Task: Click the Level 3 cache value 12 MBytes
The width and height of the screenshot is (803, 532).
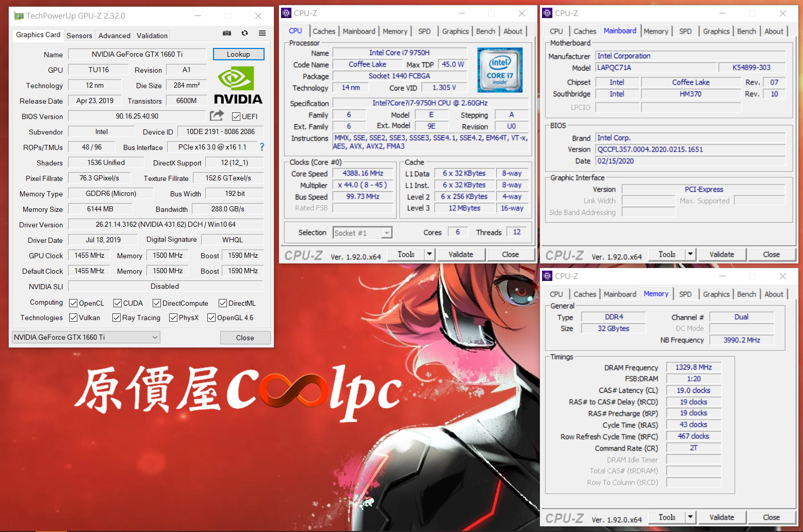Action: pyautogui.click(x=464, y=208)
